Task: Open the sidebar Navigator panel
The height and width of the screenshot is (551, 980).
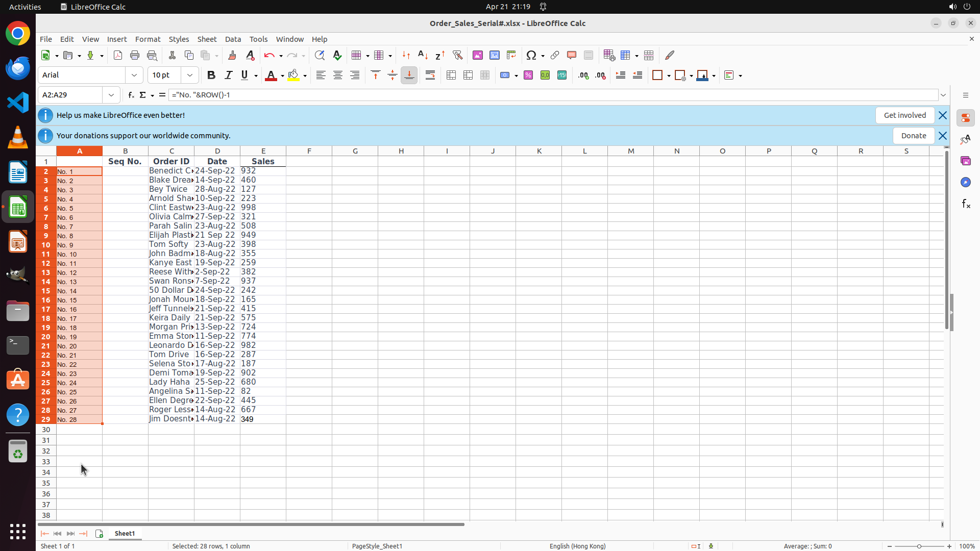Action: pos(965,182)
